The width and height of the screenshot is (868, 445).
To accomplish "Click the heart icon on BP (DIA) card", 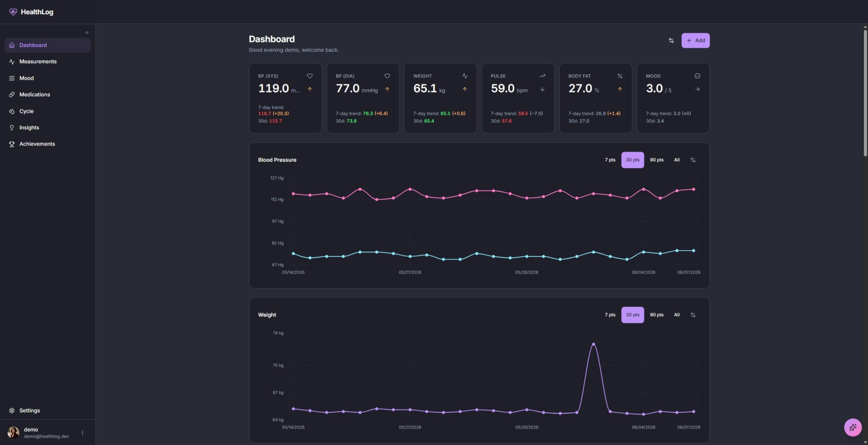I will 387,76.
